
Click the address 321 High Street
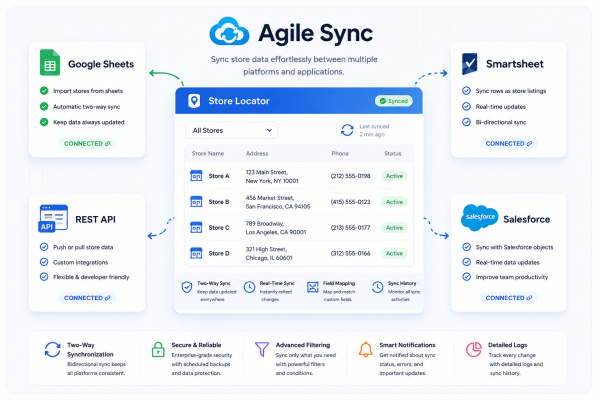[269, 253]
